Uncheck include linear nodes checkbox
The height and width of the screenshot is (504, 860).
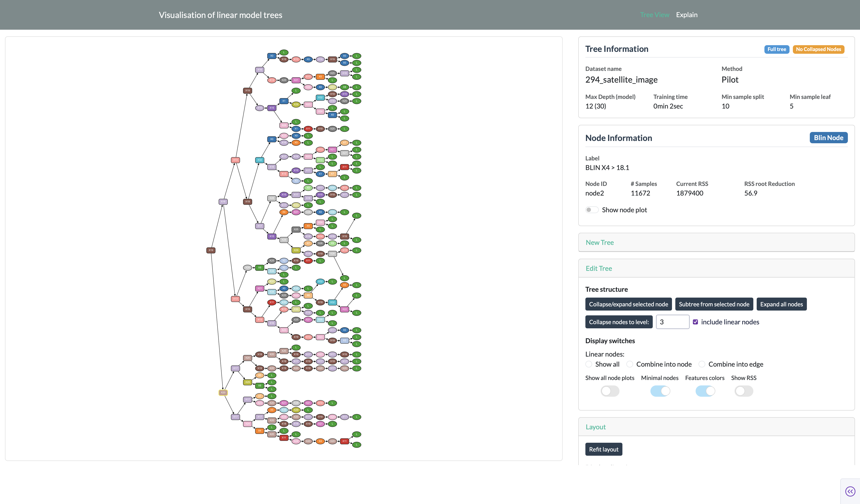pyautogui.click(x=695, y=322)
